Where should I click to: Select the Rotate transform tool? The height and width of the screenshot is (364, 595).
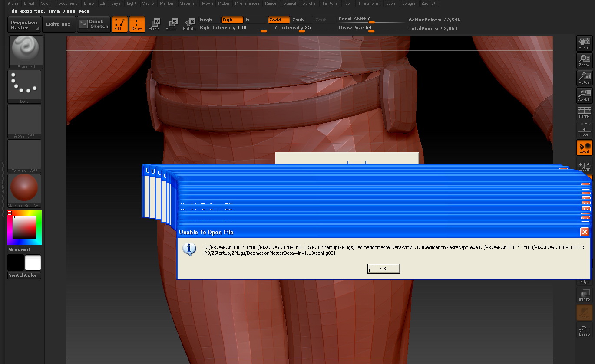[x=189, y=24]
